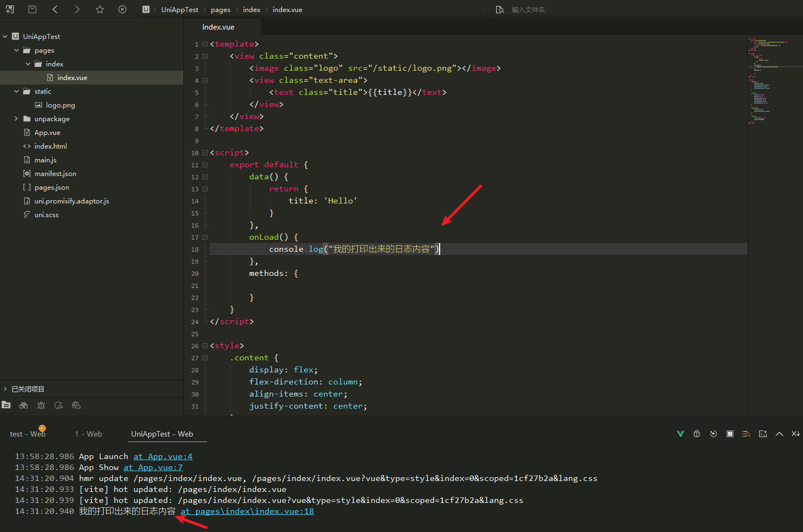This screenshot has height=532, width=803.
Task: Click the code minimap preview
Action: point(775,81)
